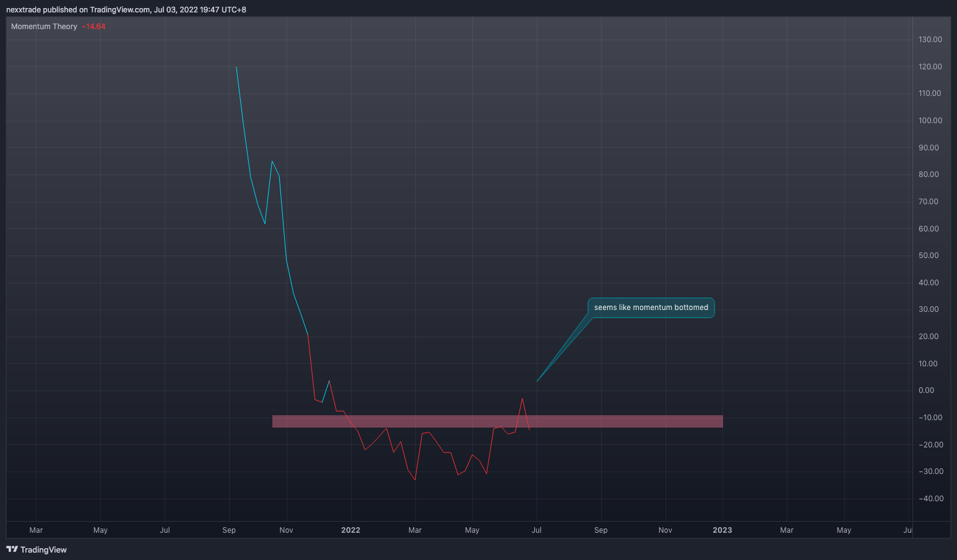The image size is (957, 560).
Task: Select the negative −20.00 price scale label
Action: click(931, 445)
